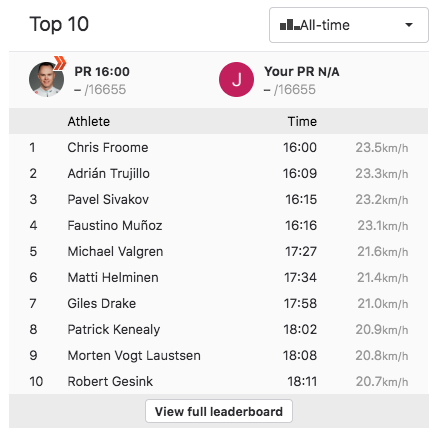Open Patrick Kenealy's profile
Screen dimensions: 443x437
click(114, 329)
